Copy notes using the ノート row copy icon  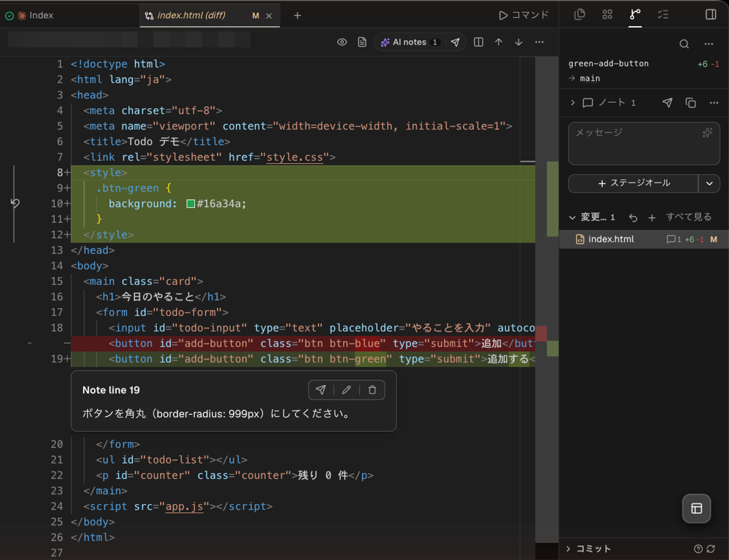[691, 103]
